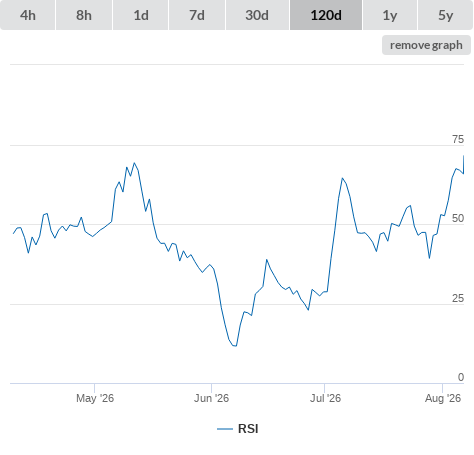The height and width of the screenshot is (455, 474).
Task: Click the 25 level y-axis label
Action: (x=458, y=298)
